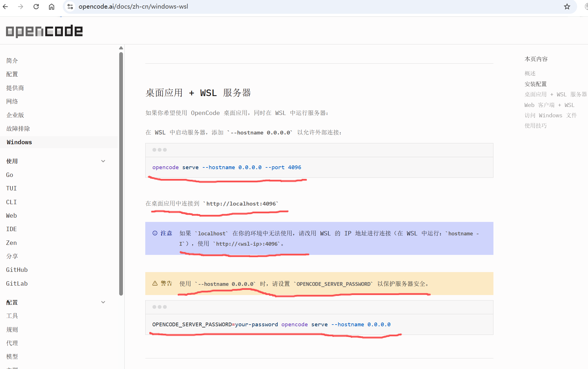Click the sidebar scrollbar up arrow
Screen dimensions: 588x369
[x=121, y=48]
